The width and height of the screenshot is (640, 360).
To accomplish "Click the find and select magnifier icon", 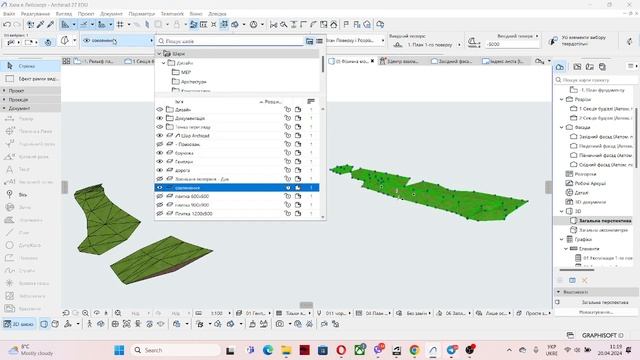I will pos(284,24).
